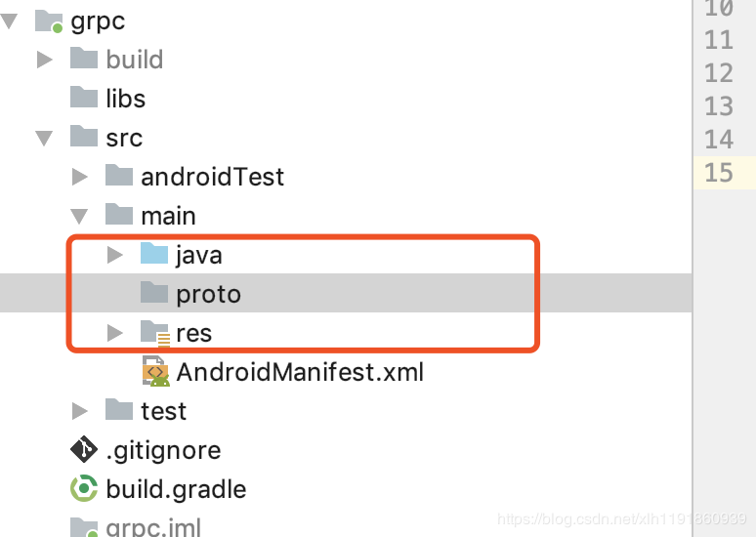Expand the res folder arrow
This screenshot has height=537, width=756.
114,333
